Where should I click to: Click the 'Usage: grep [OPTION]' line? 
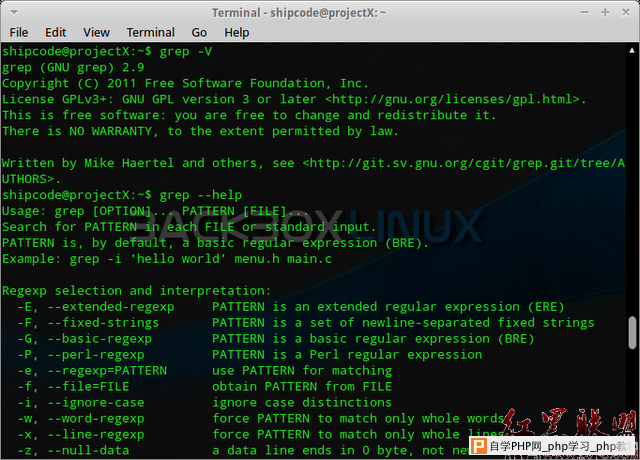(155, 211)
